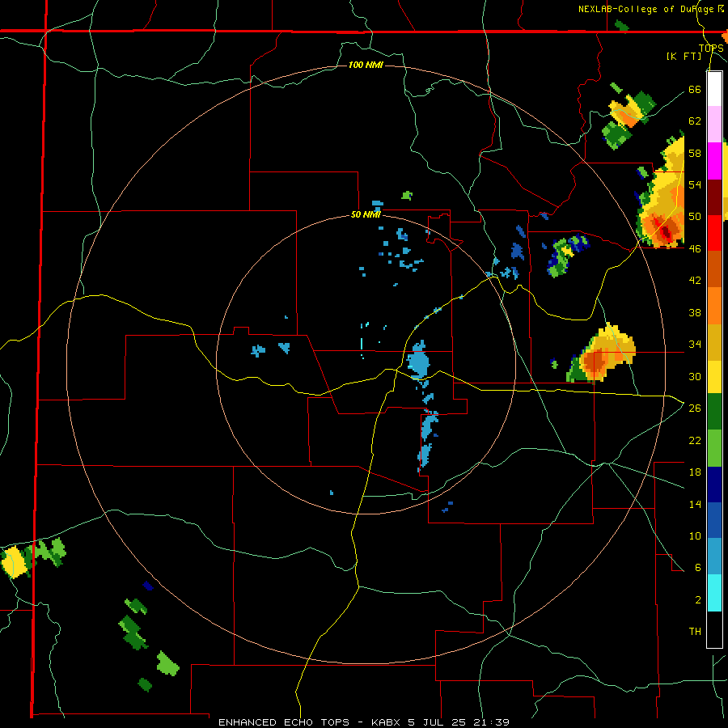This screenshot has width=728, height=728.
Task: Select the bright red legend color block
Action: click(x=714, y=233)
